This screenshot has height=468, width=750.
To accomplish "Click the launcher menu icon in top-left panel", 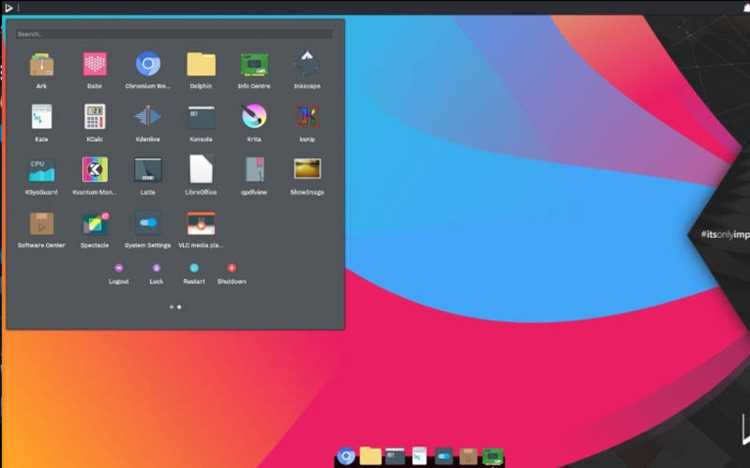I will [x=9, y=7].
